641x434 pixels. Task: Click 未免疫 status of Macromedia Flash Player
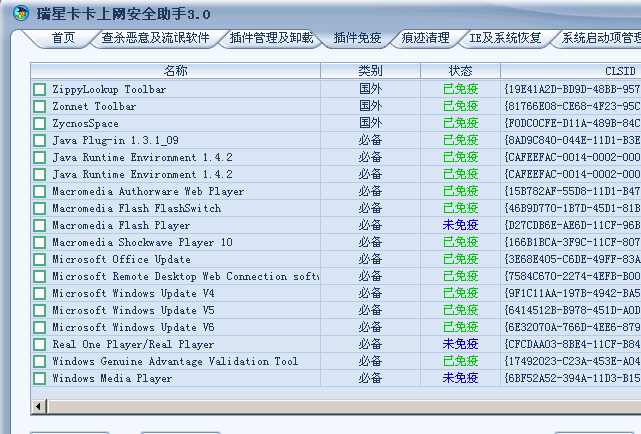[460, 225]
